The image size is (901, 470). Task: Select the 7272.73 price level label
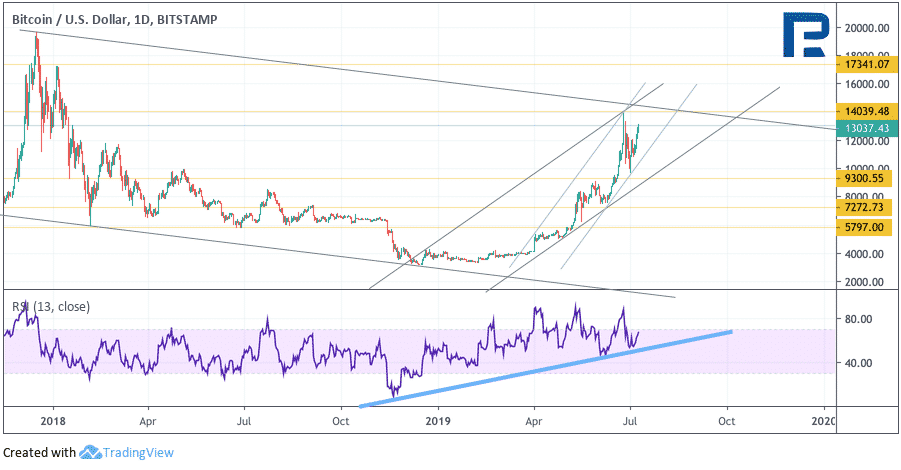click(x=864, y=207)
